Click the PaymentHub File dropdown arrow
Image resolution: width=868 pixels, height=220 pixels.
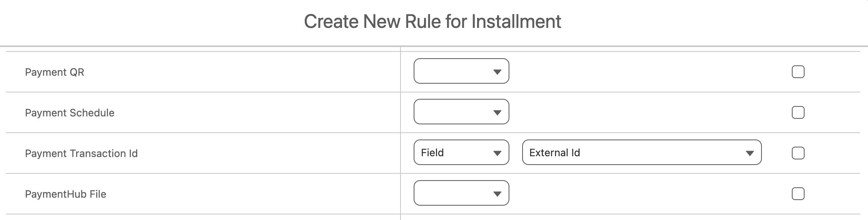pos(497,194)
